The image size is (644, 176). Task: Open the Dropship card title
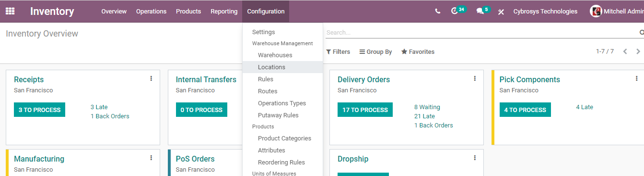click(x=353, y=159)
